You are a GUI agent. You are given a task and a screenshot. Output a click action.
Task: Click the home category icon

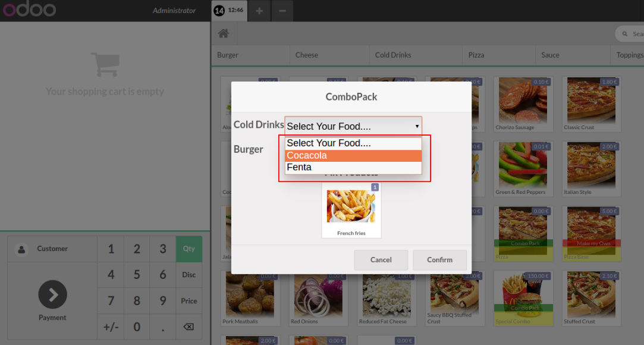tap(224, 34)
